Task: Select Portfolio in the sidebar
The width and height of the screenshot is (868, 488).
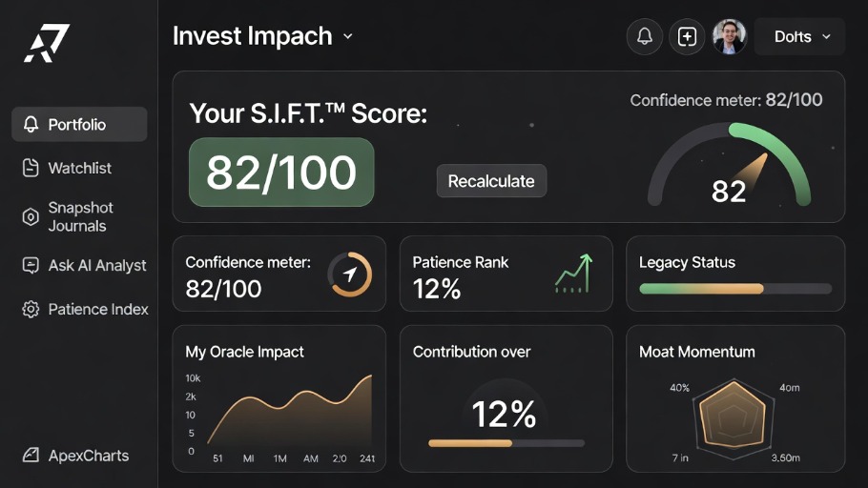Action: (x=79, y=125)
